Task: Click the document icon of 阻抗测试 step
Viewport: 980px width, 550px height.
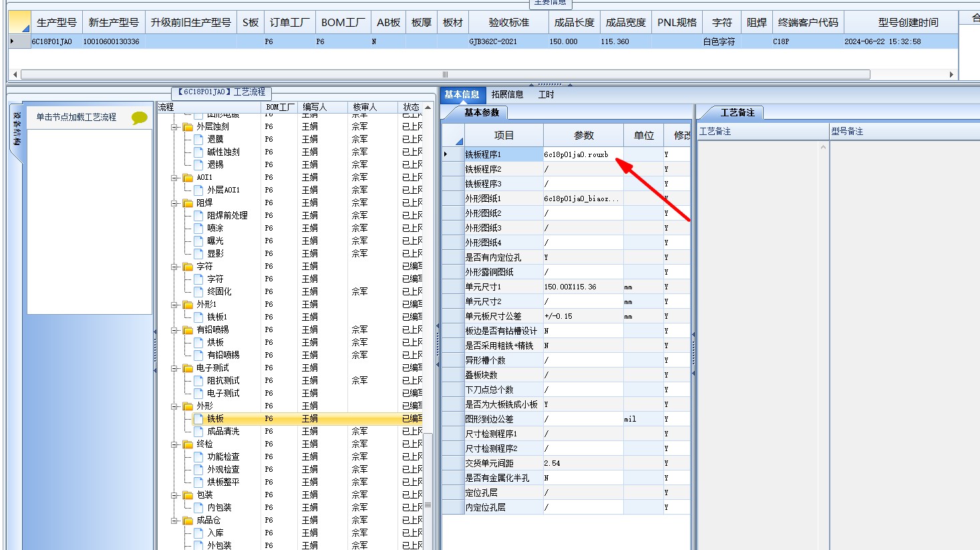Action: [x=198, y=380]
